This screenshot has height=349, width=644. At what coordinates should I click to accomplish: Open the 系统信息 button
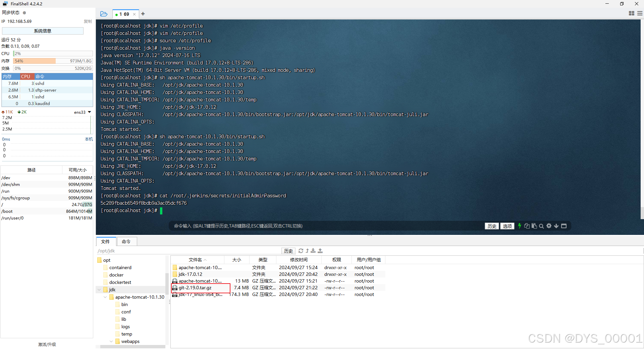[43, 31]
